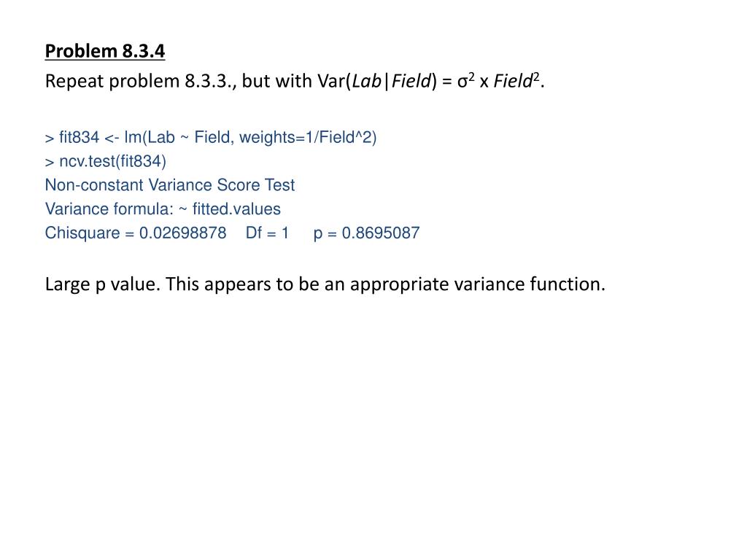Click the words 'appropriate variance function'
747x560 pixels.
(x=477, y=284)
